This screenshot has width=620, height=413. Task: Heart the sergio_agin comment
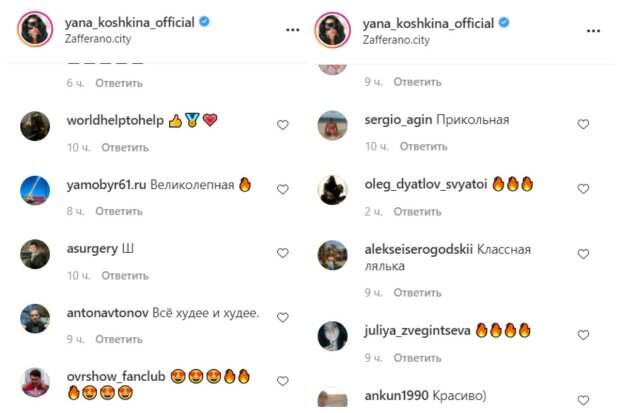583,124
